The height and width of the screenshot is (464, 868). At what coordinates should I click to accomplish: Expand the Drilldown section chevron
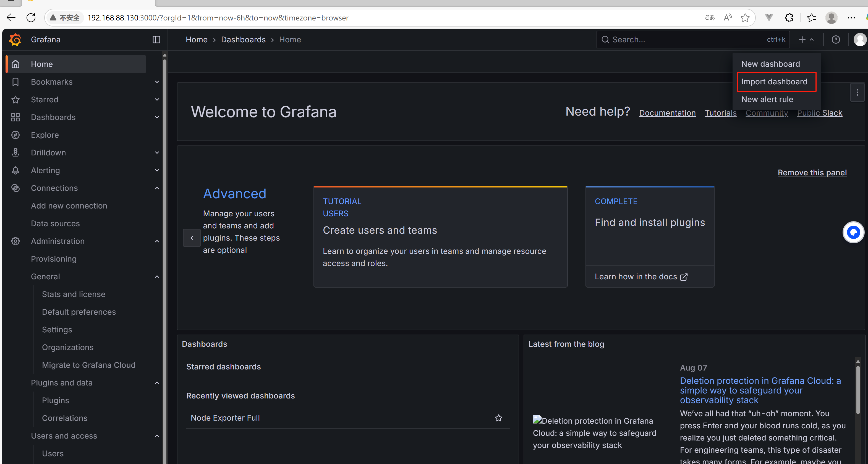157,153
